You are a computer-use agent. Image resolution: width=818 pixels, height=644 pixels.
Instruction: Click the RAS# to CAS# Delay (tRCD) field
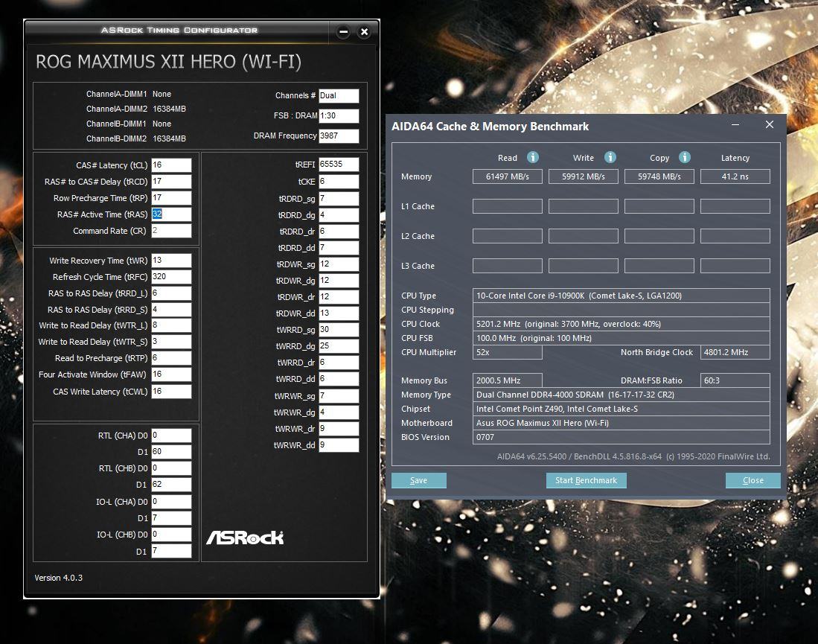coord(171,181)
